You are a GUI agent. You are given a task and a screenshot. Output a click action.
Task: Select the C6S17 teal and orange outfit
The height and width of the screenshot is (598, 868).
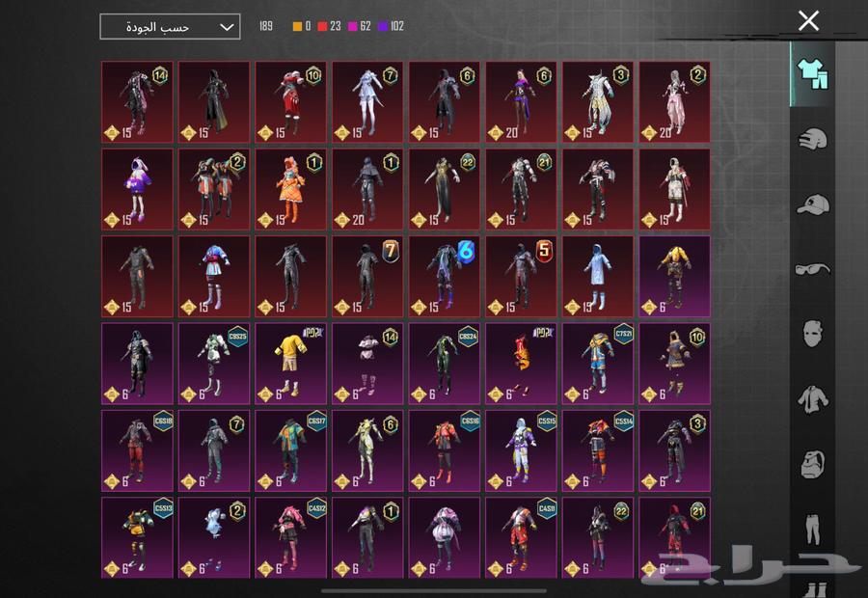point(291,450)
